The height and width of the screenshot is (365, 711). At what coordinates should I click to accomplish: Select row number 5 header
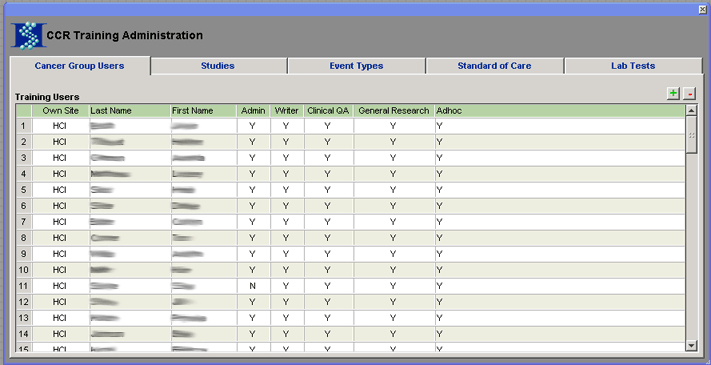pyautogui.click(x=24, y=190)
